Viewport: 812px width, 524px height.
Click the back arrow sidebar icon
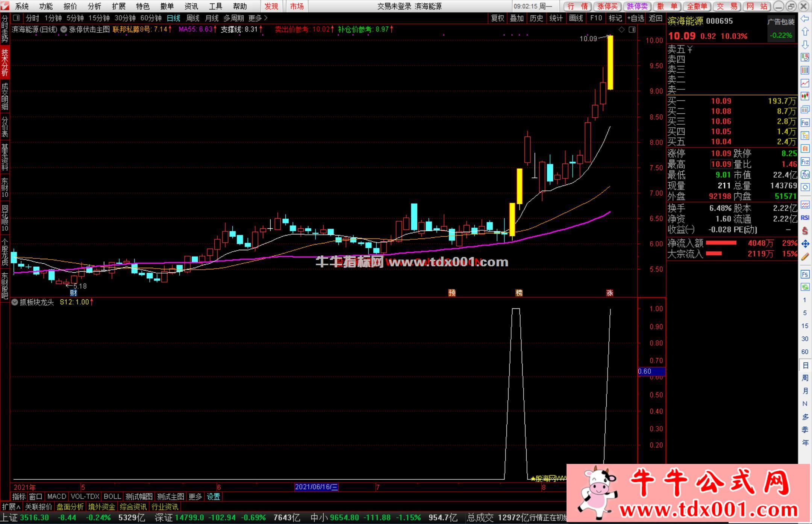tap(805, 19)
